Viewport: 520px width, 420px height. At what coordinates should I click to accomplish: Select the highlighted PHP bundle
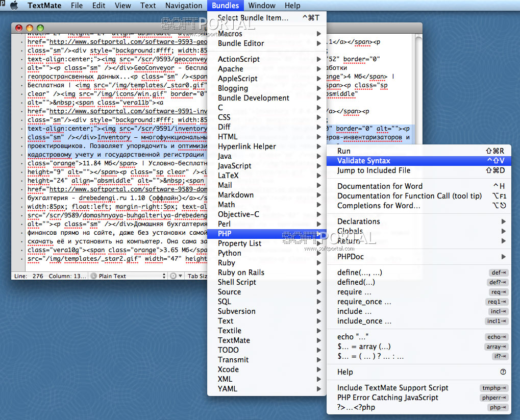click(266, 234)
